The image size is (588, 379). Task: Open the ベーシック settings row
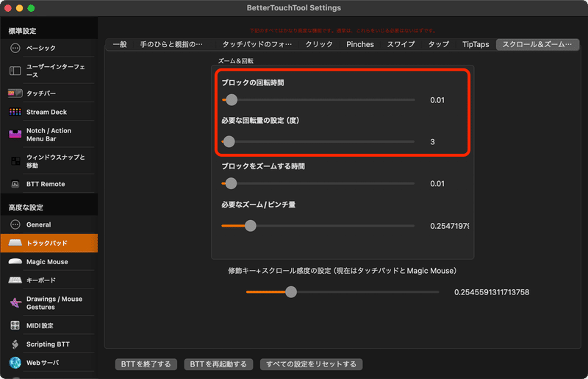(x=49, y=48)
